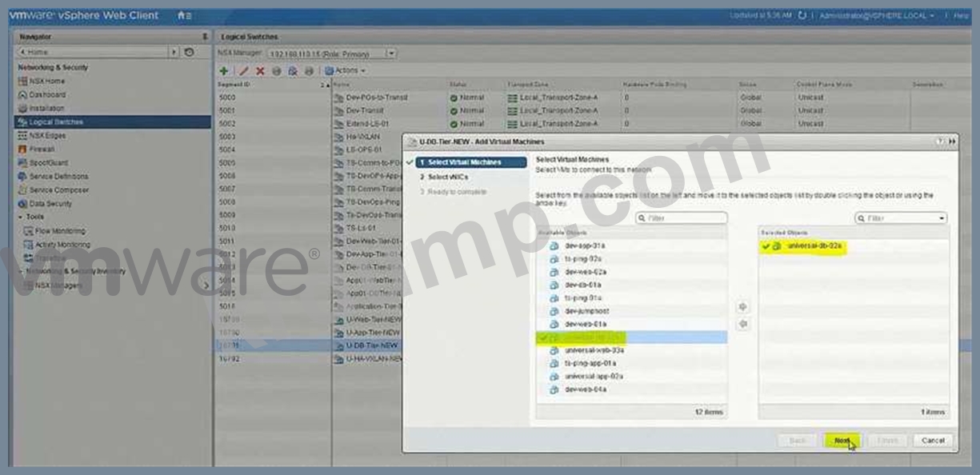Go to step 1 Select Virtual Machines
The image size is (980, 475).
click(472, 162)
